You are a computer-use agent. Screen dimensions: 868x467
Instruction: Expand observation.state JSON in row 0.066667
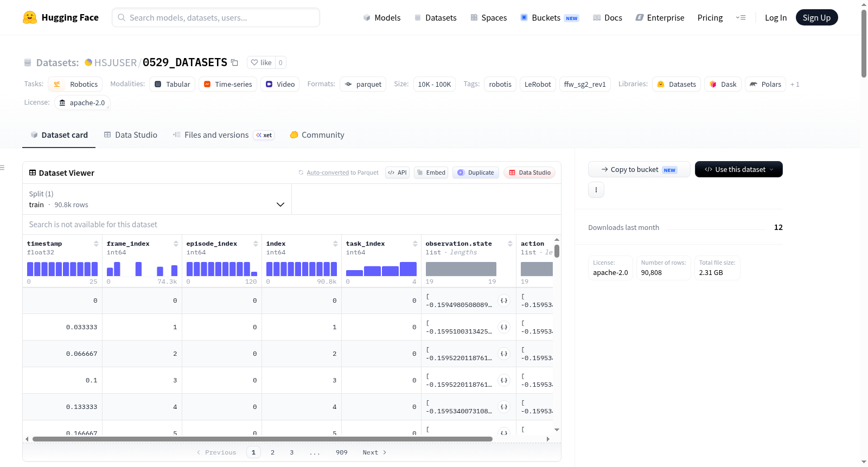click(504, 354)
